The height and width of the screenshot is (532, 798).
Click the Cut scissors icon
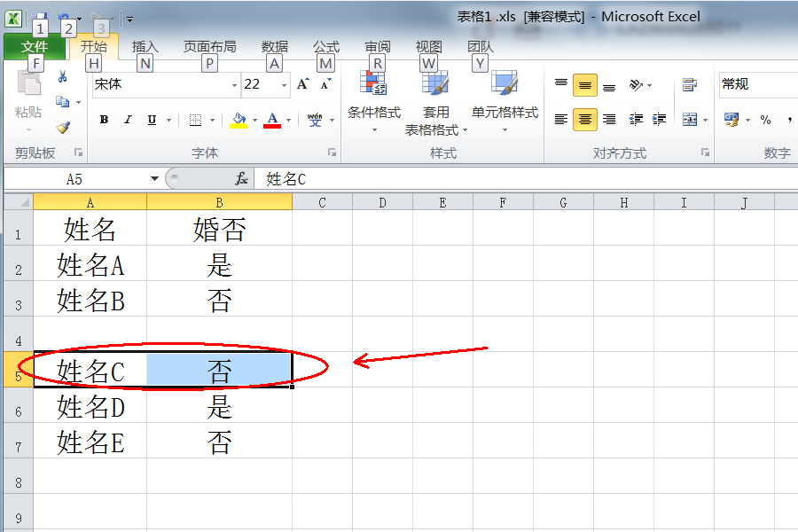[x=63, y=77]
